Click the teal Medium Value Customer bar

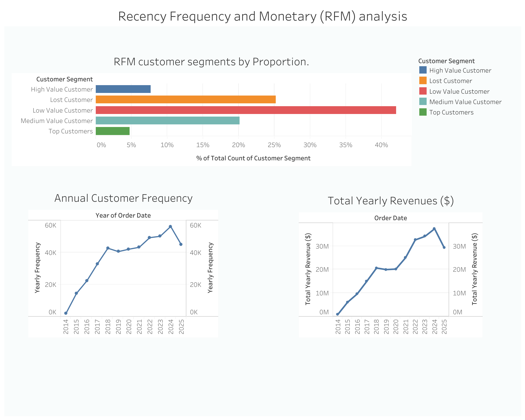pyautogui.click(x=167, y=121)
